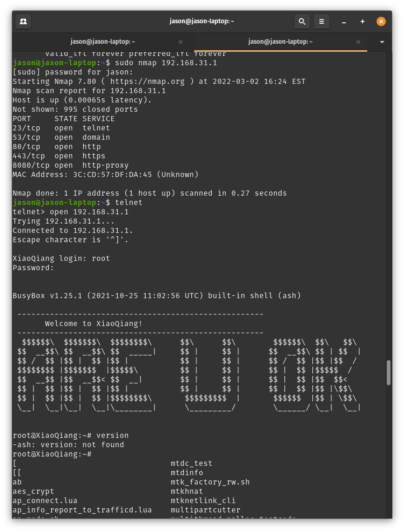The width and height of the screenshot is (404, 532).
Task: Open a new terminal tab
Action: [23, 21]
